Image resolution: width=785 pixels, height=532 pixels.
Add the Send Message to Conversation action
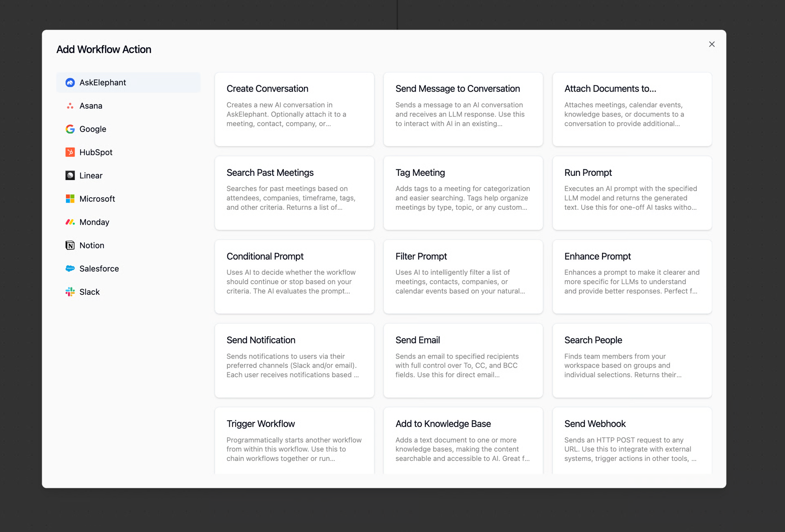[x=463, y=109]
